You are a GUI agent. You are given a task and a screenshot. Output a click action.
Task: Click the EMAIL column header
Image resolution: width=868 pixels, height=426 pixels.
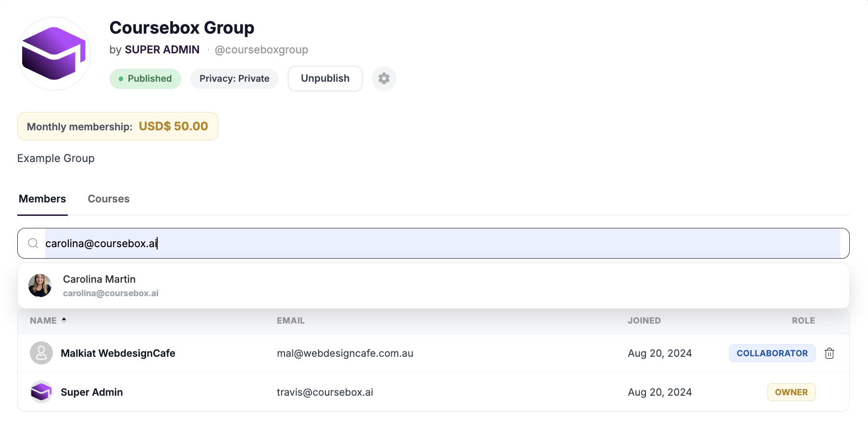tap(291, 321)
